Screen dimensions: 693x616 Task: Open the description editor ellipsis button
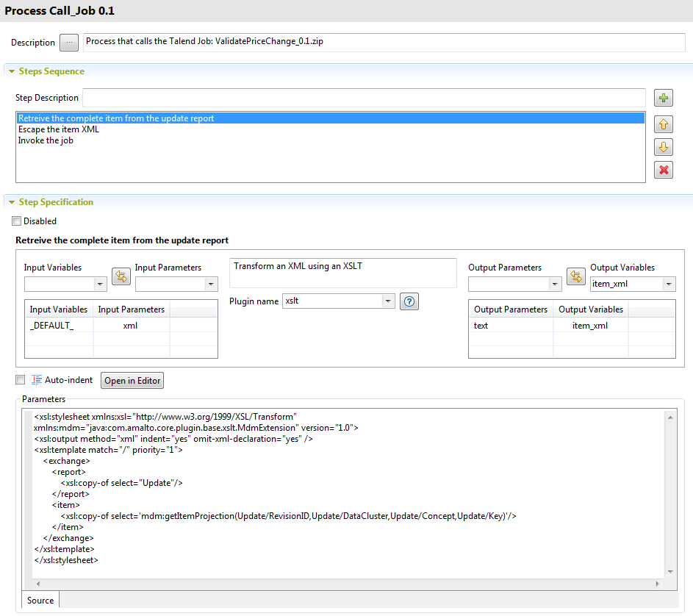tap(69, 43)
